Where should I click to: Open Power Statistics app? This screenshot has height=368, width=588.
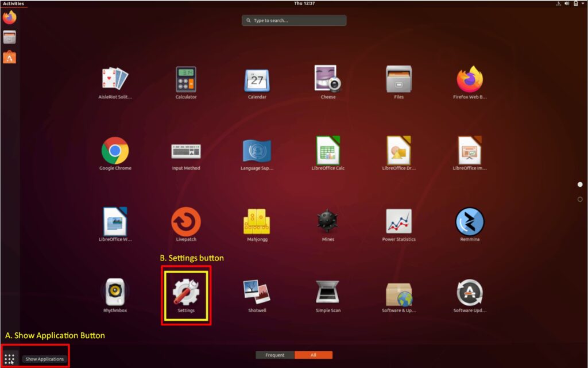[x=399, y=222]
